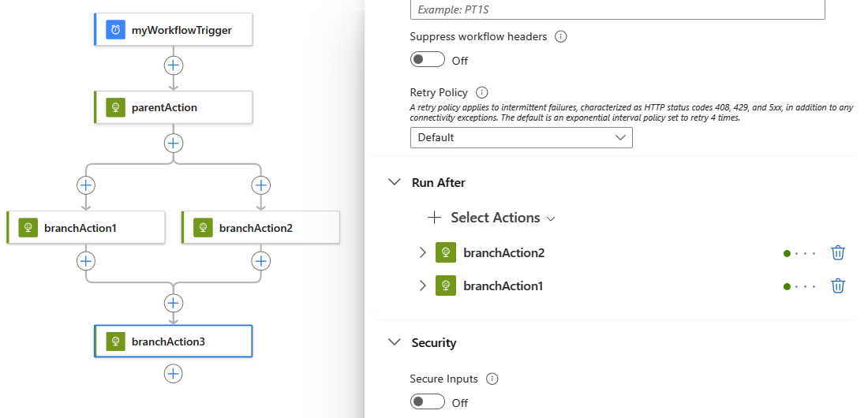The width and height of the screenshot is (868, 418).
Task: Add a step above branchAction2
Action: 260,185
